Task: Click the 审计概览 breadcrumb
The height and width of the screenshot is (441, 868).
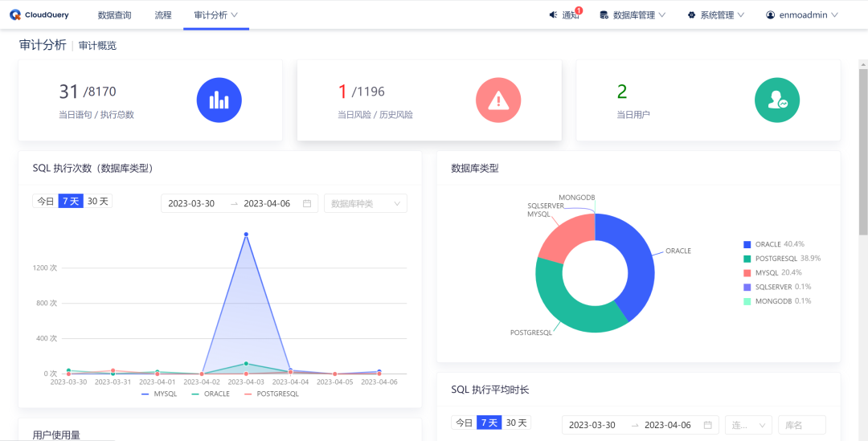Action: click(97, 46)
